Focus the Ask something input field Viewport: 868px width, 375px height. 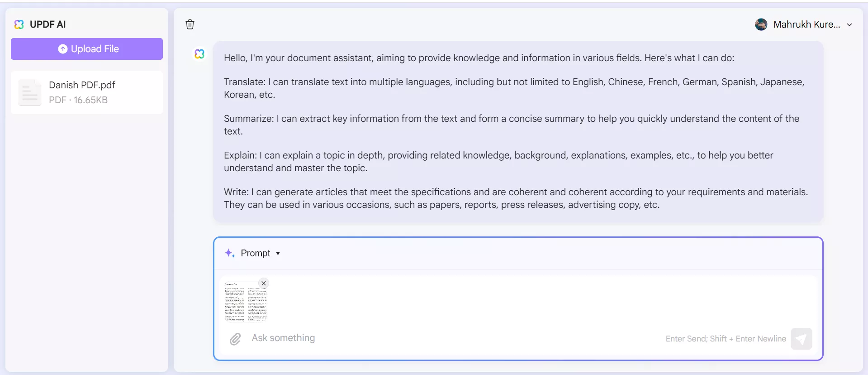point(452,338)
